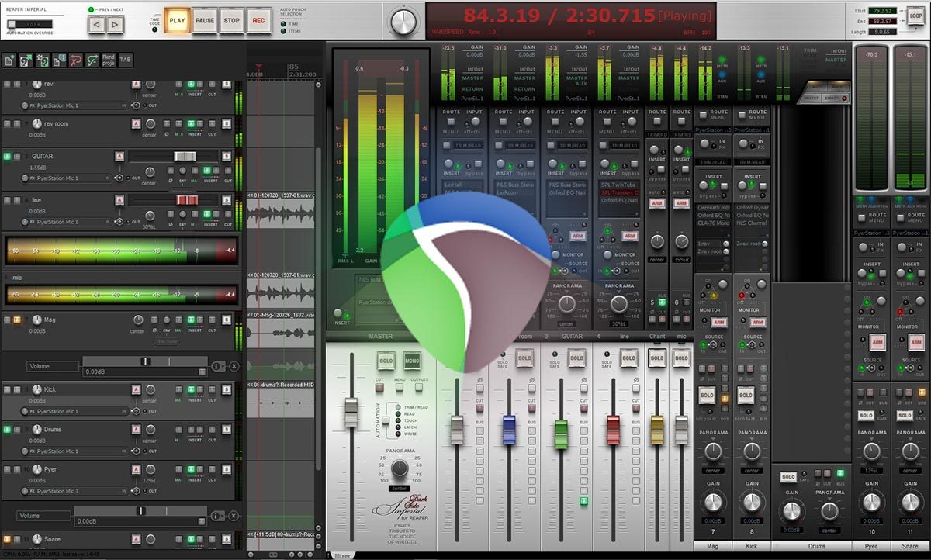Go to next marker with right arrow button
This screenshot has height=560, width=931.
pyautogui.click(x=115, y=25)
